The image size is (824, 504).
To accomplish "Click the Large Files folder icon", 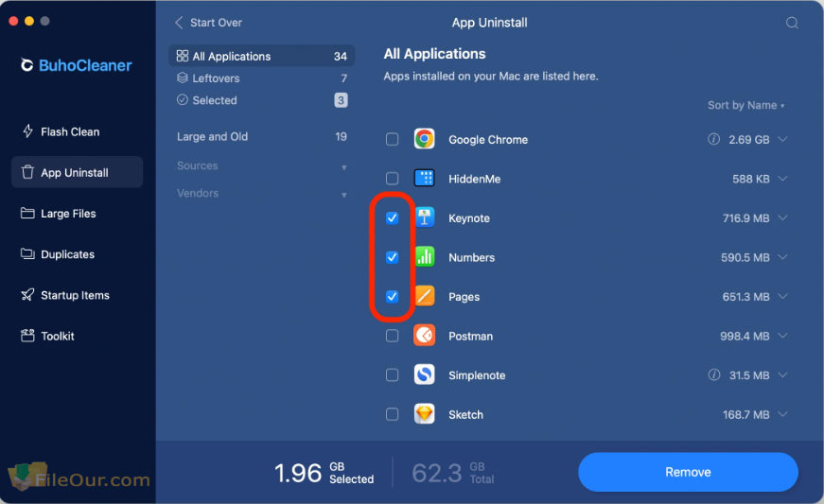I will click(x=27, y=213).
